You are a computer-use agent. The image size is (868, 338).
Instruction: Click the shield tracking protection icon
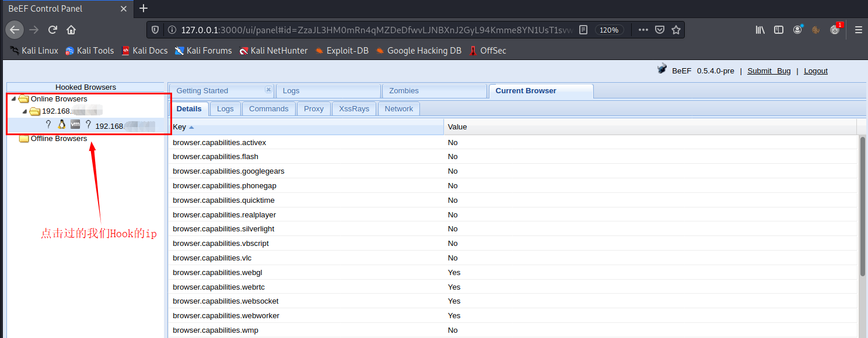[x=155, y=30]
